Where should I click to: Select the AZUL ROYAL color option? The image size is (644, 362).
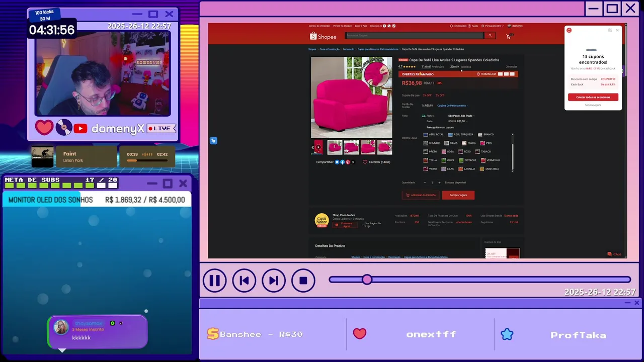coord(434,134)
